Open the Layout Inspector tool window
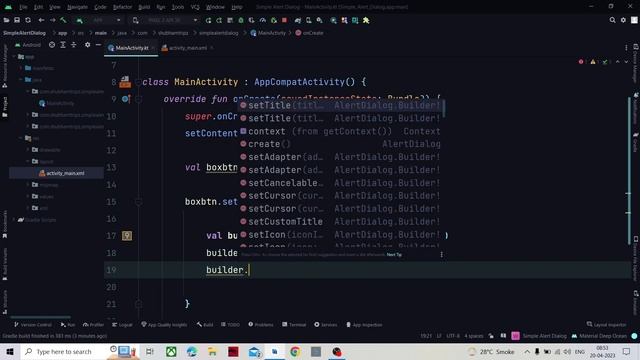This screenshot has width=640, height=360. (606, 325)
